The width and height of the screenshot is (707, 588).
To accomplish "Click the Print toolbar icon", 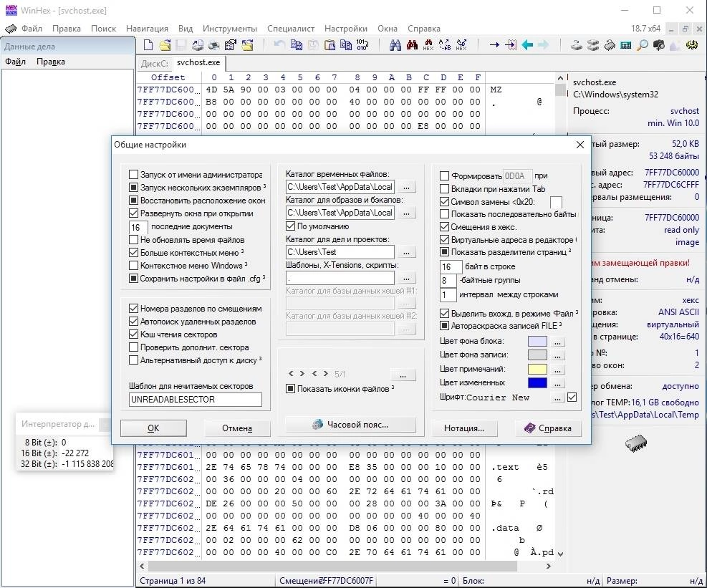I will point(213,44).
